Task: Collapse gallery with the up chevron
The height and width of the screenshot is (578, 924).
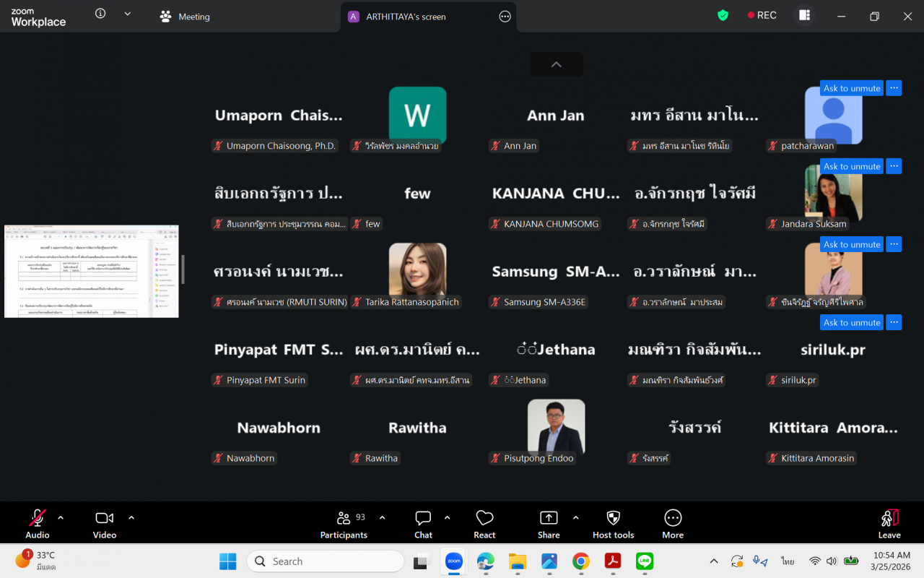Action: coord(556,64)
